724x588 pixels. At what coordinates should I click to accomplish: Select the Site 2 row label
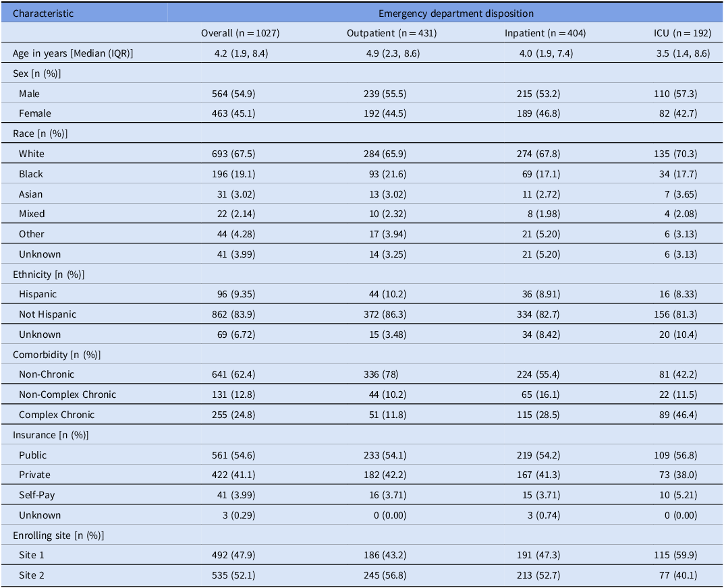[x=32, y=575]
